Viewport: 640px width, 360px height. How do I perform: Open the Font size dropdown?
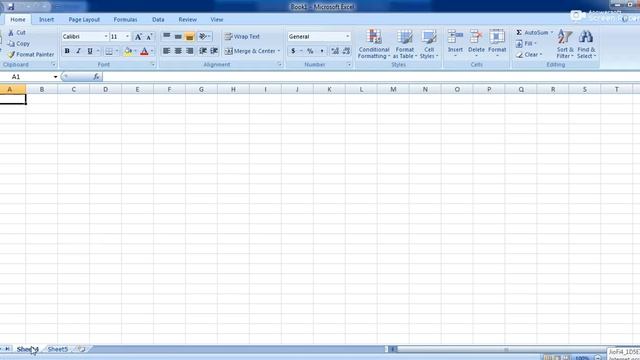point(127,37)
